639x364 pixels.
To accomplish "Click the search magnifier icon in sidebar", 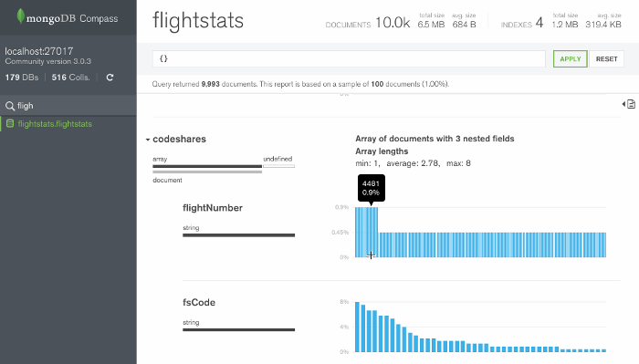I will coord(10,106).
